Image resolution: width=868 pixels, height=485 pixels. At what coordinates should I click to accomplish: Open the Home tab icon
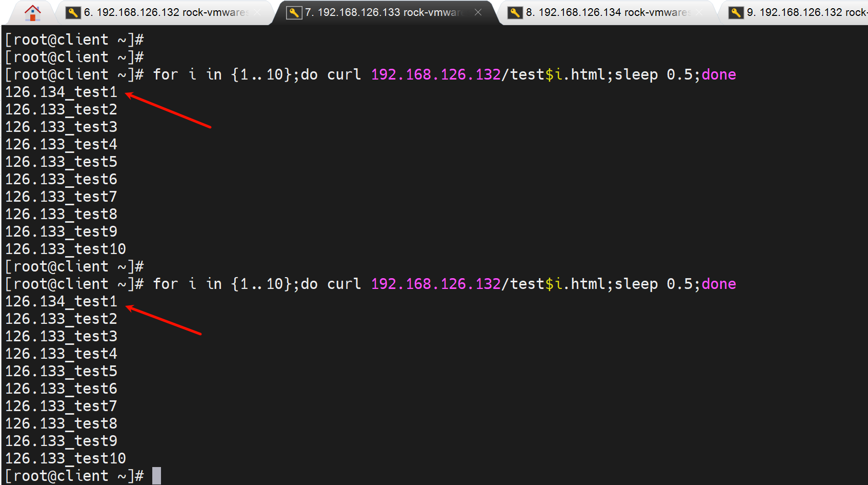click(32, 13)
